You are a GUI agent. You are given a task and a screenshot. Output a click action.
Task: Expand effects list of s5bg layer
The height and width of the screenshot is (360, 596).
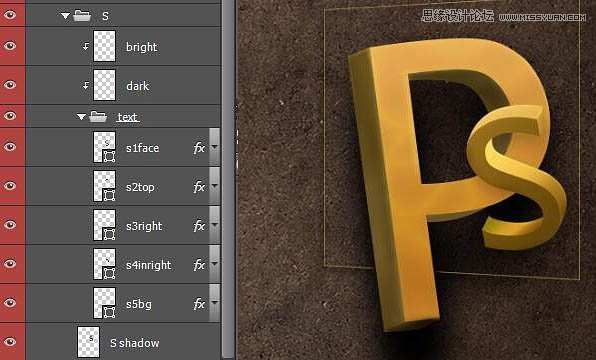click(x=214, y=303)
